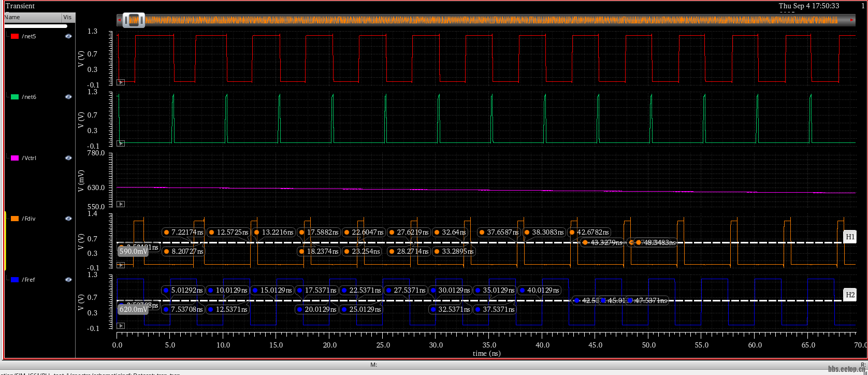868x375 pixels.
Task: Select the /net5 signal name
Action: [29, 36]
